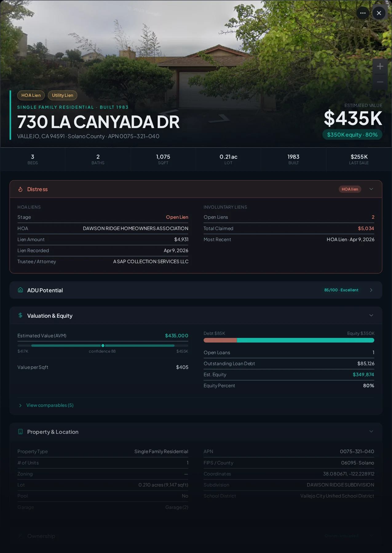The height and width of the screenshot is (553, 392).
Task: Click the $350K equity · 80% pill
Action: click(352, 135)
